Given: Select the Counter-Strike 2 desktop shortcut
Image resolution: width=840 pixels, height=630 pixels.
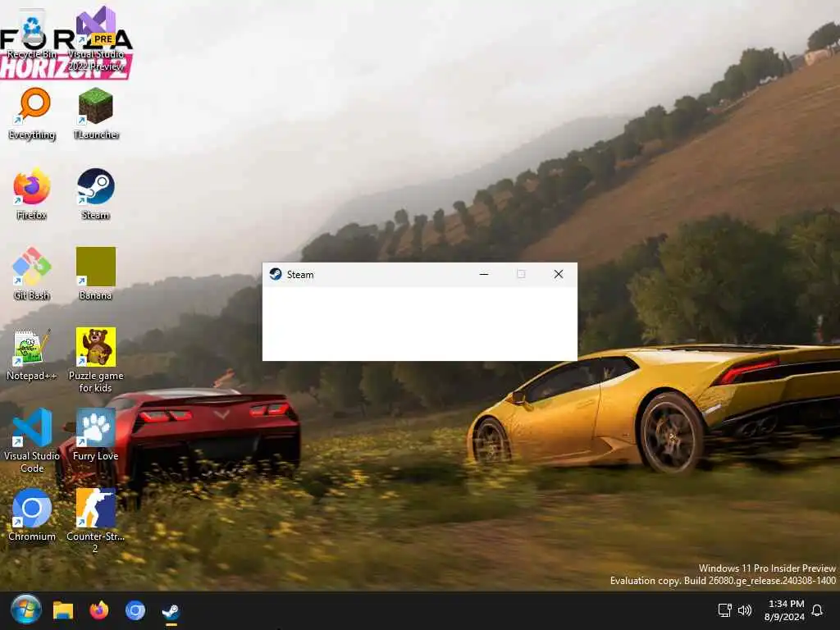Looking at the screenshot, I should (x=96, y=521).
